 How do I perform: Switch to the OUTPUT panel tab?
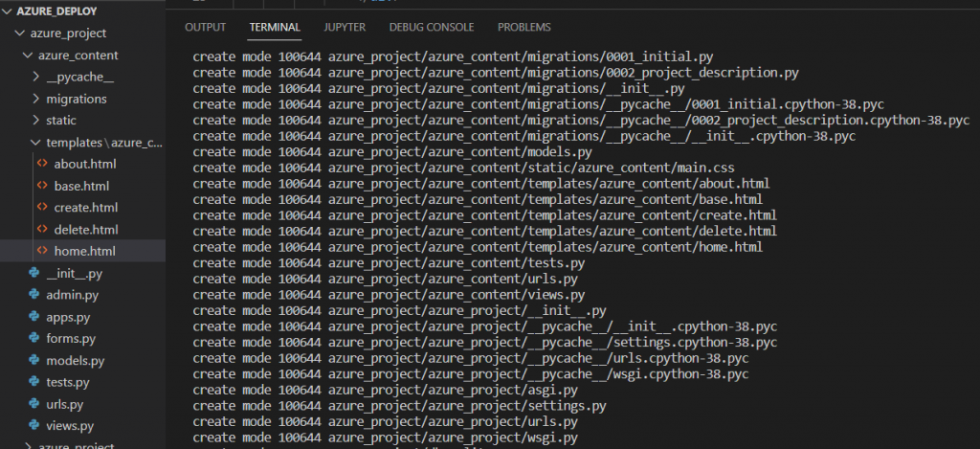click(205, 27)
